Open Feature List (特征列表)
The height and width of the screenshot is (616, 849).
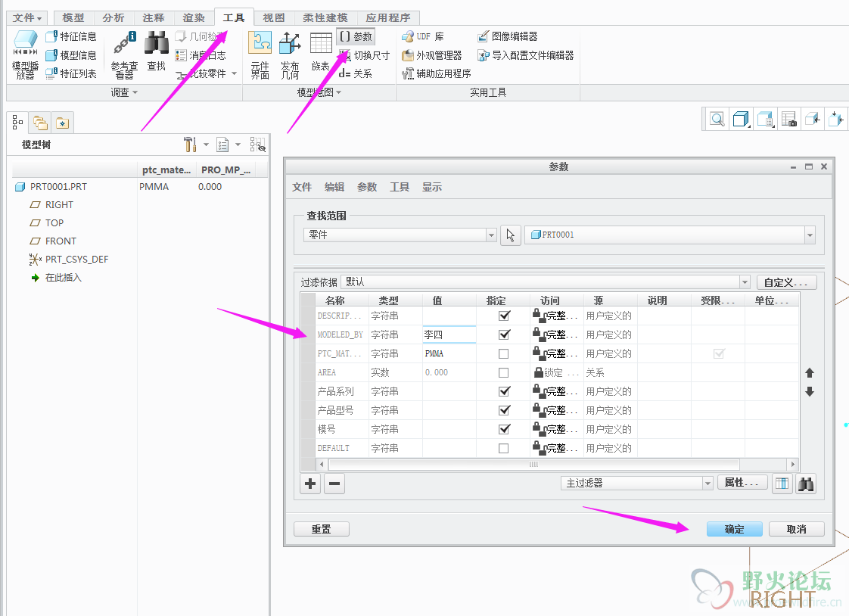tap(71, 73)
